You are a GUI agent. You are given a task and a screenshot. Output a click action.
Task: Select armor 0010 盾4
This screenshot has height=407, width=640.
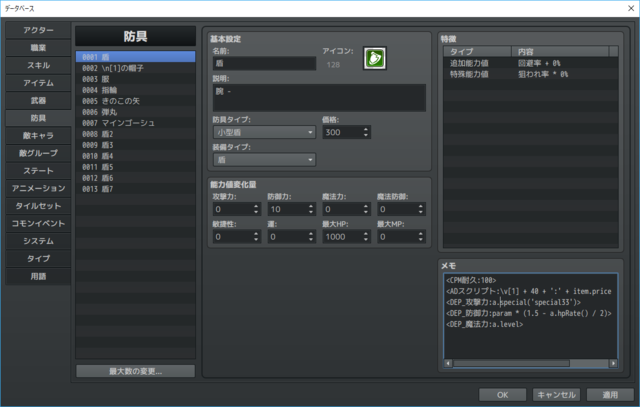[136, 156]
